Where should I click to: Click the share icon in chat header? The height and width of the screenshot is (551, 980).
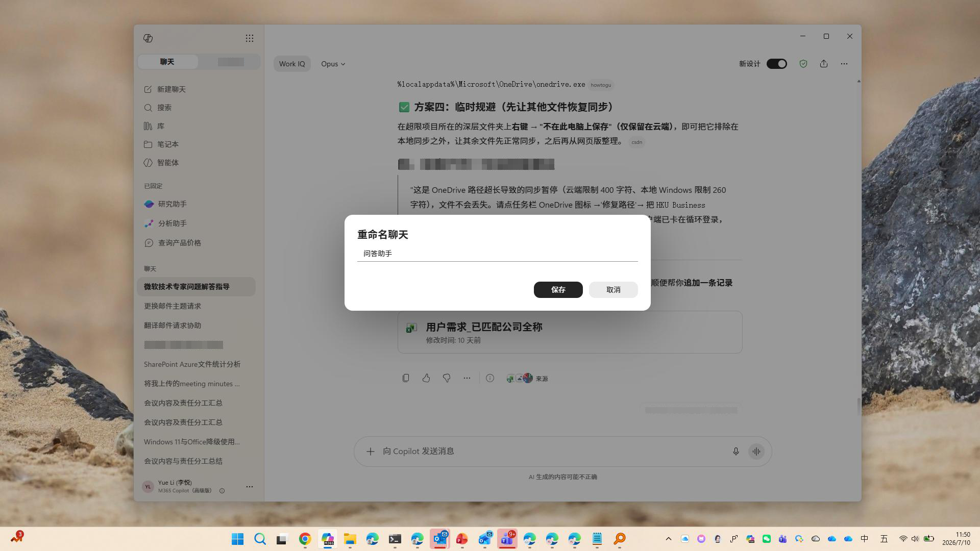824,64
